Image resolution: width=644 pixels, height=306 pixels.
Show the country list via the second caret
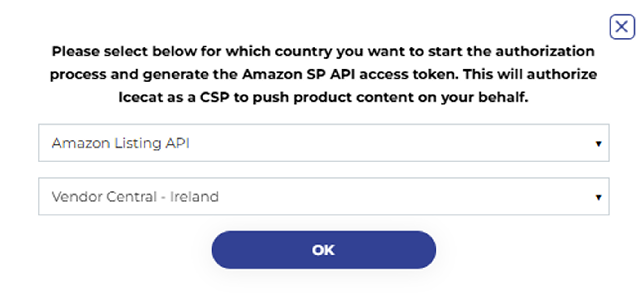[x=598, y=197]
